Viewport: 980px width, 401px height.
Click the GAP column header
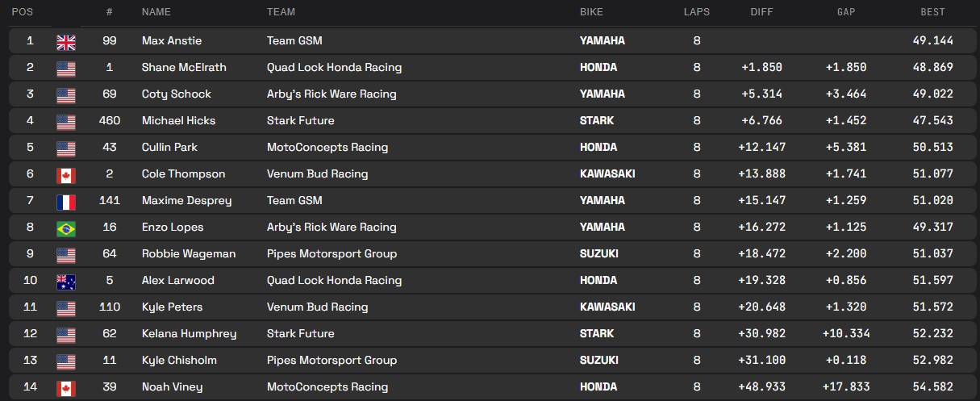pos(846,12)
